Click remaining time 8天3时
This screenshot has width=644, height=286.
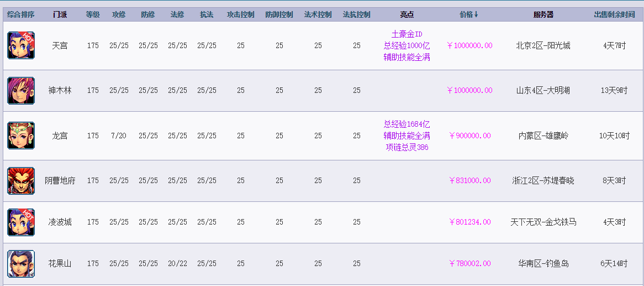[614, 181]
